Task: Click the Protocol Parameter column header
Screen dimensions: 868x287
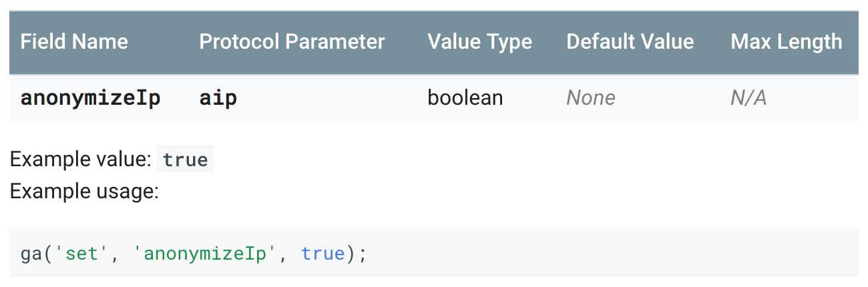Action: tap(292, 42)
